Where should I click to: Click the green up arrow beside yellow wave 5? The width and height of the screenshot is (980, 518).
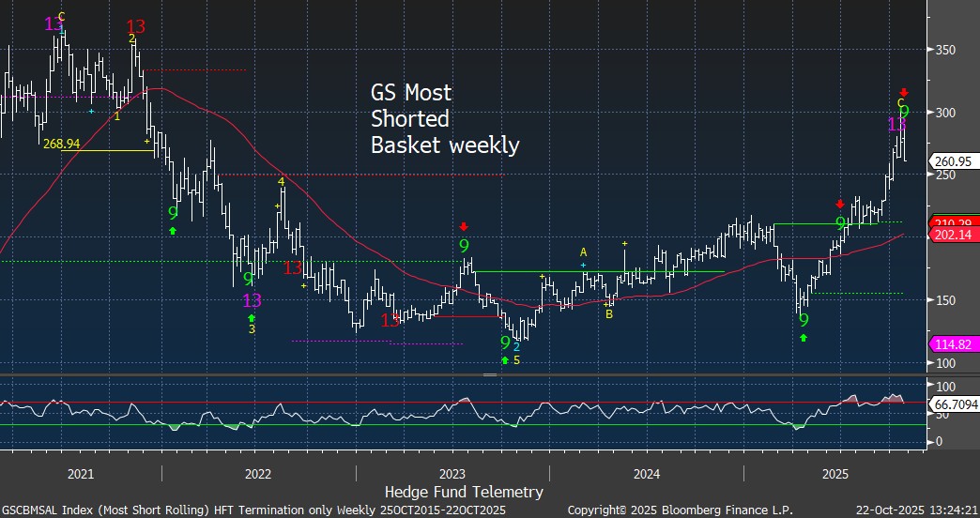tap(505, 359)
